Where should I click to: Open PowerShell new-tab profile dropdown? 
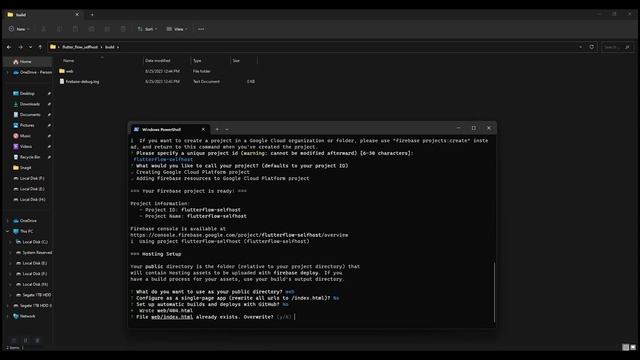tap(227, 129)
